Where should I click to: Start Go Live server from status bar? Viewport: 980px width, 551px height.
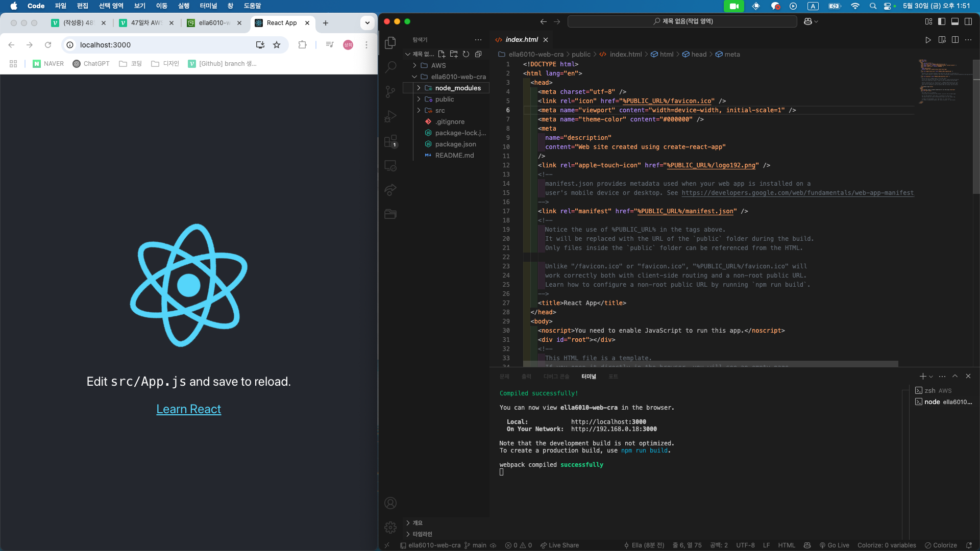(834, 545)
